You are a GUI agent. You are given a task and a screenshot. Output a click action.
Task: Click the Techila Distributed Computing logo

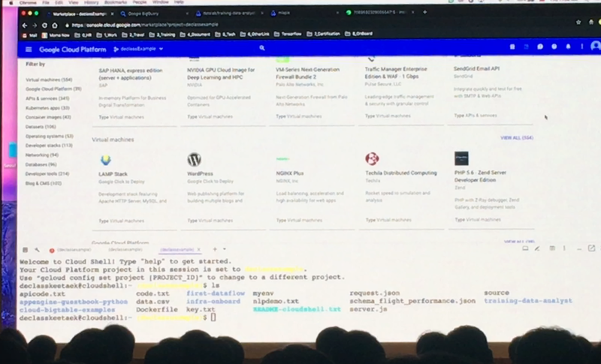372,158
